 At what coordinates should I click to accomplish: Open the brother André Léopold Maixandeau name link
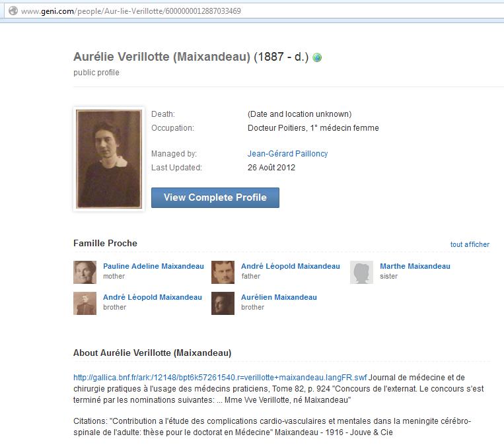[x=153, y=297]
